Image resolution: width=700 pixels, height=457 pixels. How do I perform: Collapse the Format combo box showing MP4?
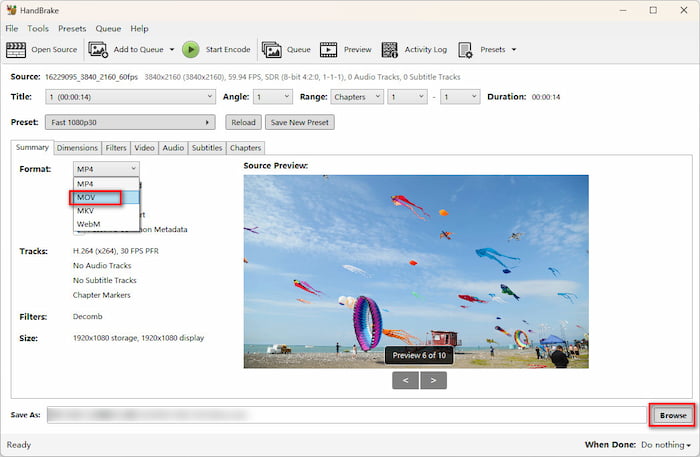[106, 169]
